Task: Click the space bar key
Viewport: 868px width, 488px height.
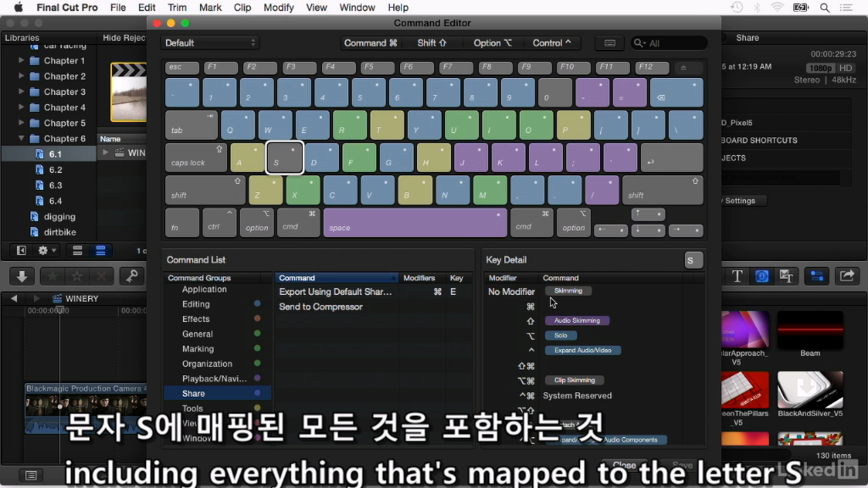Action: tap(415, 222)
